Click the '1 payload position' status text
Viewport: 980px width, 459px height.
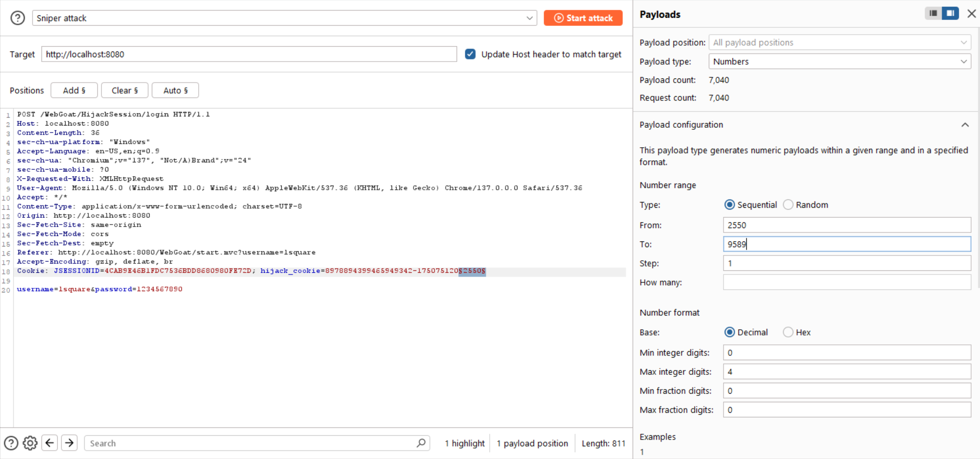(532, 443)
